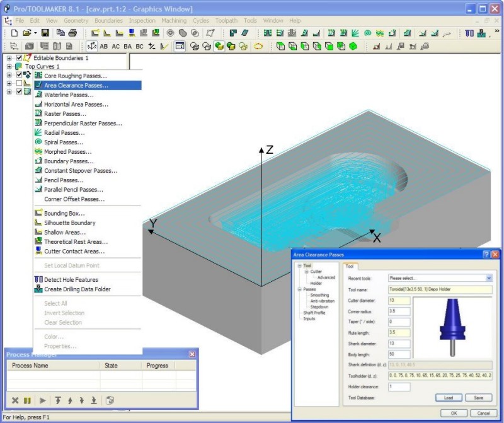This screenshot has height=423, width=504.
Task: Click the Core Roughing Passes toolbar icon
Action: click(267, 33)
